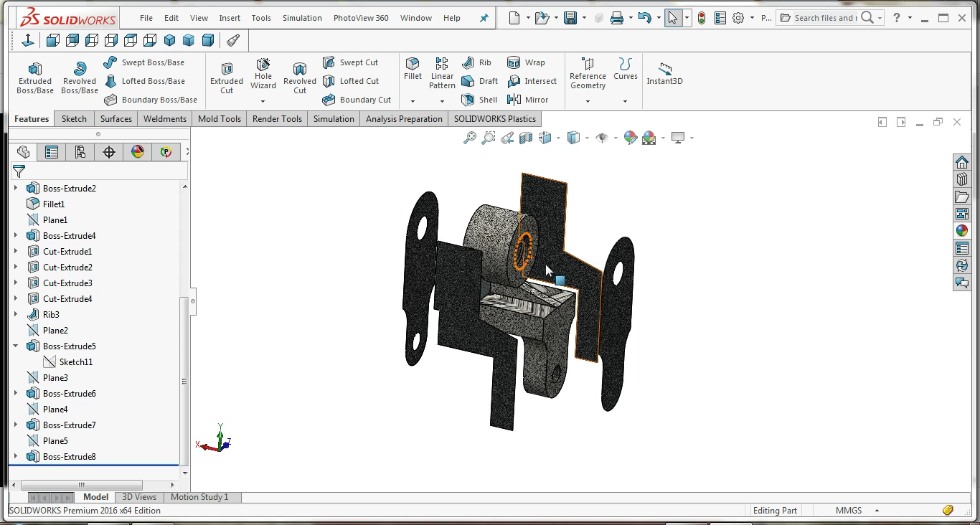Image resolution: width=980 pixels, height=525 pixels.
Task: Click the Revolved Boss/Base icon
Action: (x=80, y=77)
